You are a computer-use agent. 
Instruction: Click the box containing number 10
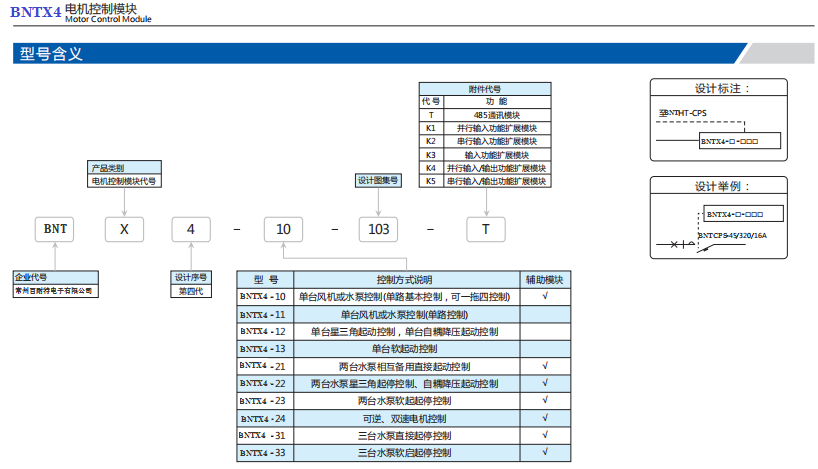[x=284, y=229]
